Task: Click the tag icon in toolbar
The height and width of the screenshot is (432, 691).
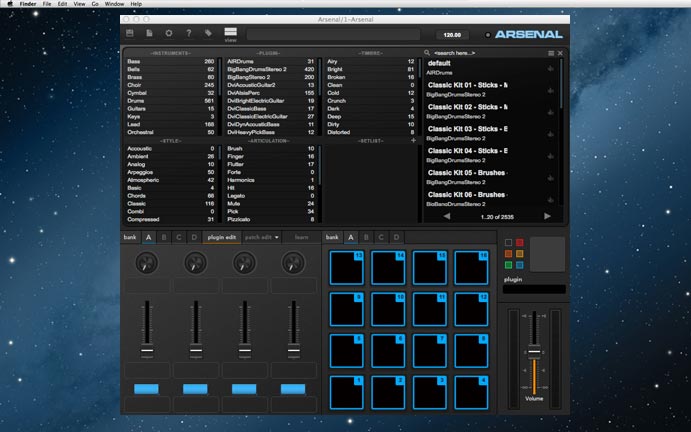Action: pos(208,33)
